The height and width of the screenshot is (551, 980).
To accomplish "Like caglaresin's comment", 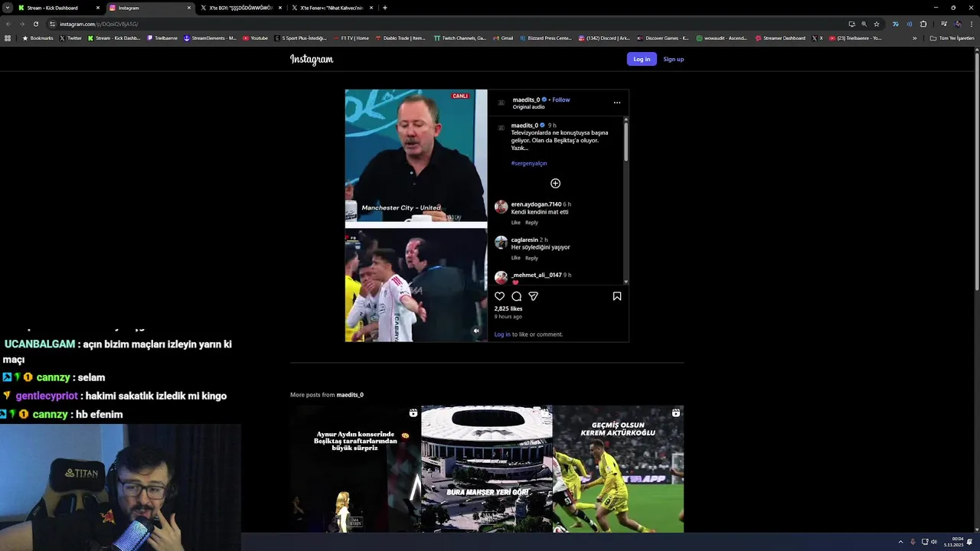I will pyautogui.click(x=516, y=258).
